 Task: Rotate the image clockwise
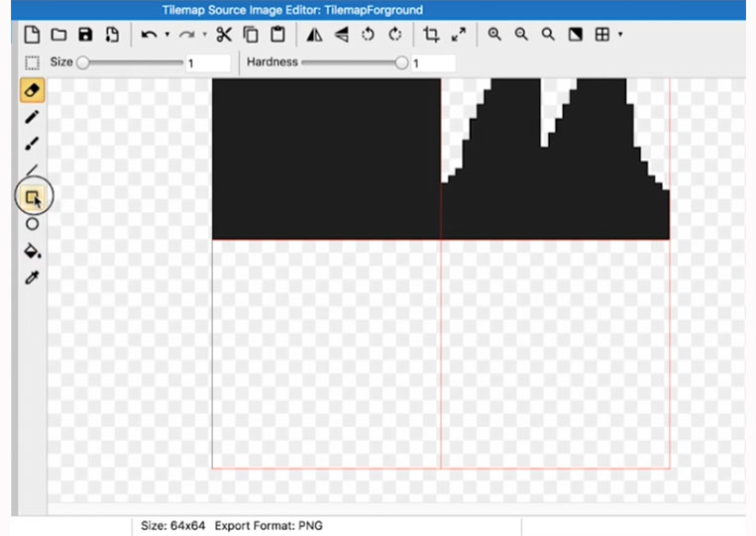[395, 35]
